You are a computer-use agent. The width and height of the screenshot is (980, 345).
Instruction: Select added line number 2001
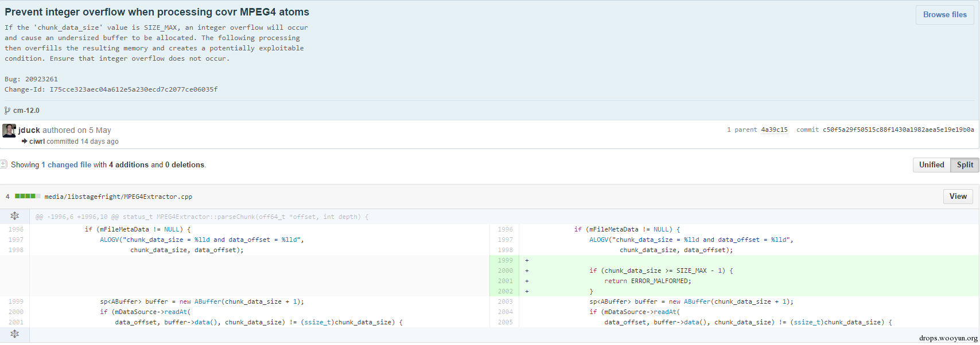tap(505, 281)
